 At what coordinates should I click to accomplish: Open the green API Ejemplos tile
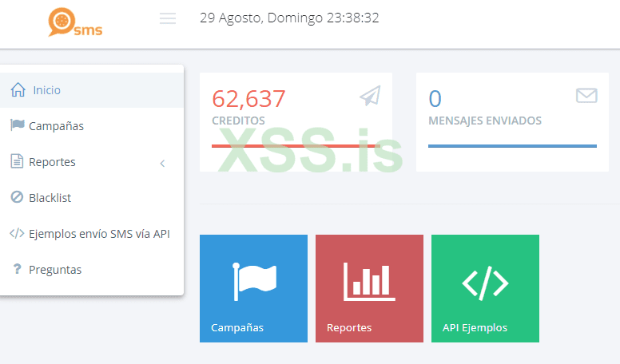[x=485, y=288]
